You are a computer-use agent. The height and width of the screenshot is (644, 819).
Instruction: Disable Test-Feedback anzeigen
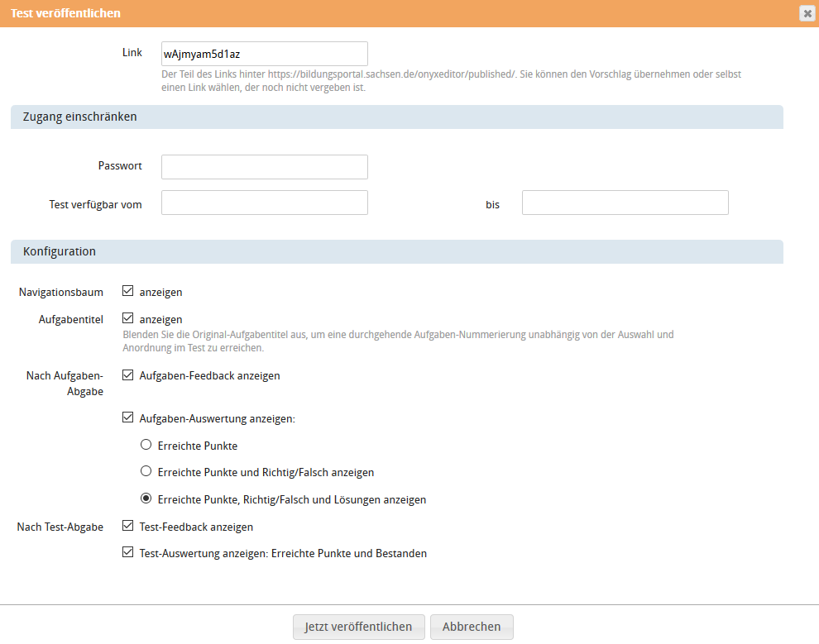pos(128,526)
